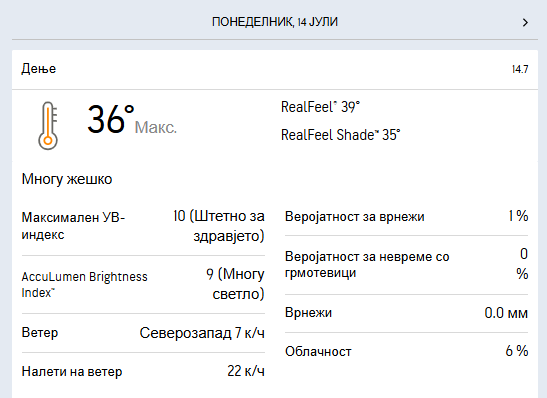Click the thermometer temperature icon
Image resolution: width=547 pixels, height=398 pixels.
(x=48, y=126)
